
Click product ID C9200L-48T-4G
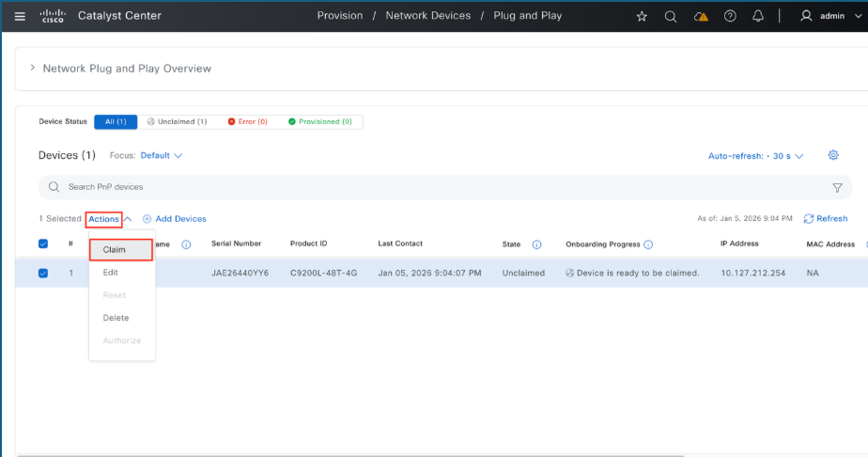point(323,273)
